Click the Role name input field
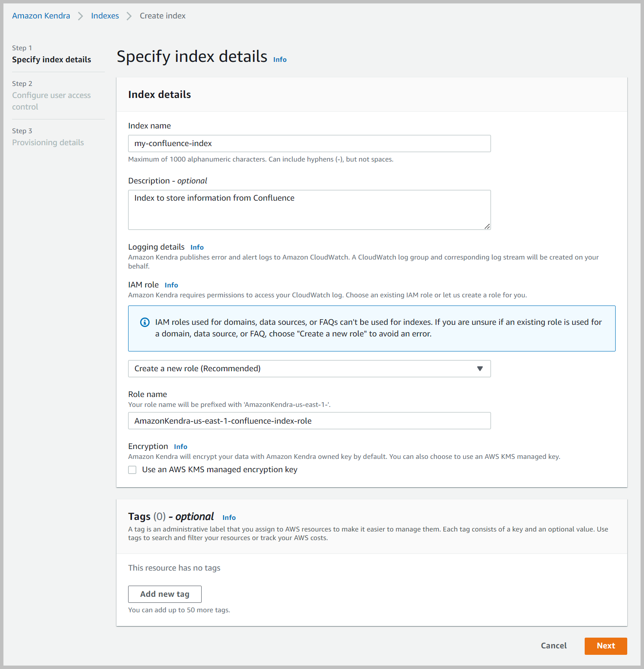644x669 pixels. click(309, 421)
